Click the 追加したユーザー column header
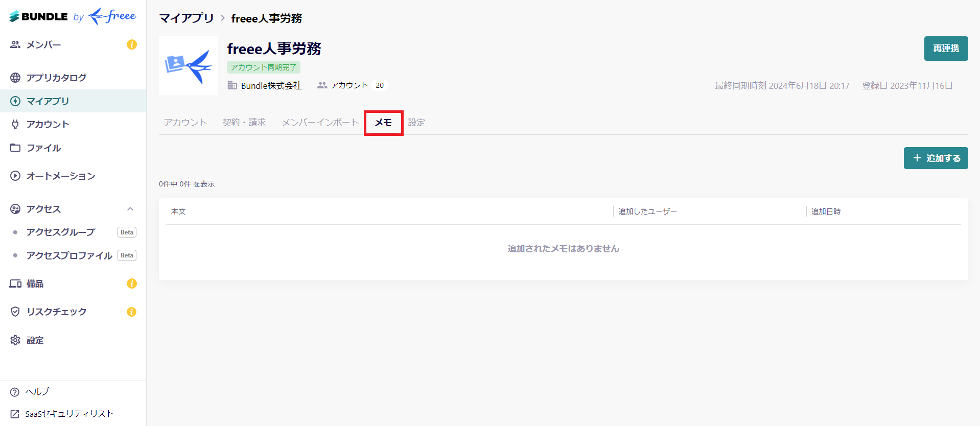Image resolution: width=980 pixels, height=426 pixels. click(x=647, y=211)
